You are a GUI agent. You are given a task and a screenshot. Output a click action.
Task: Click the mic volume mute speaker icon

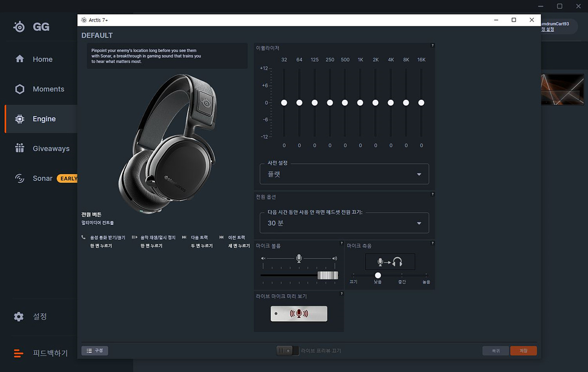pyautogui.click(x=263, y=258)
